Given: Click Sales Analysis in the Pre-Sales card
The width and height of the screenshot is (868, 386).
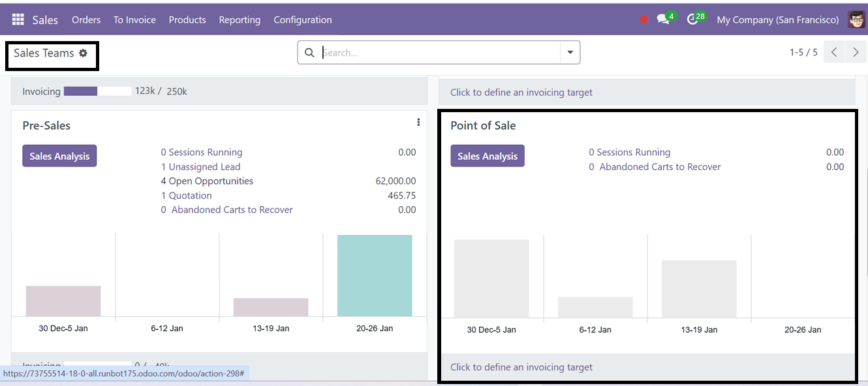Looking at the screenshot, I should (59, 156).
